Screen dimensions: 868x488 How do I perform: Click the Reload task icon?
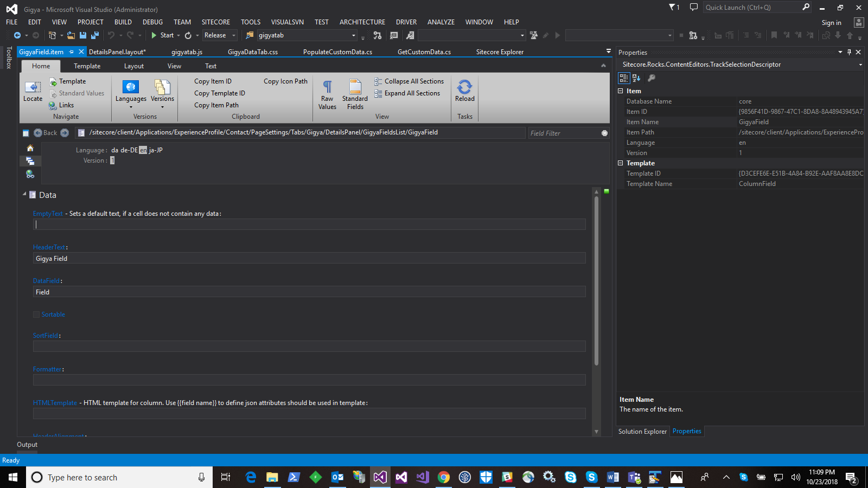pos(464,87)
